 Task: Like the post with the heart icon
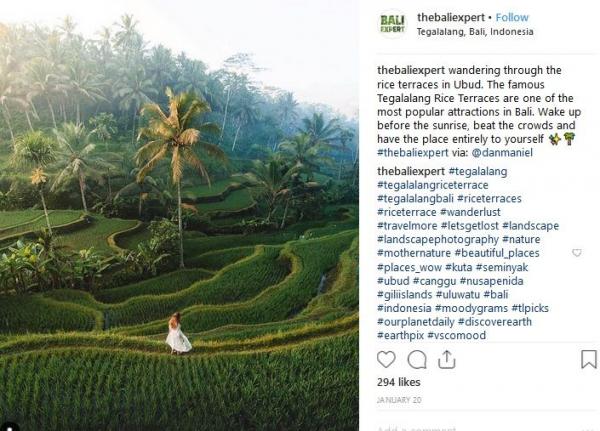pyautogui.click(x=387, y=359)
